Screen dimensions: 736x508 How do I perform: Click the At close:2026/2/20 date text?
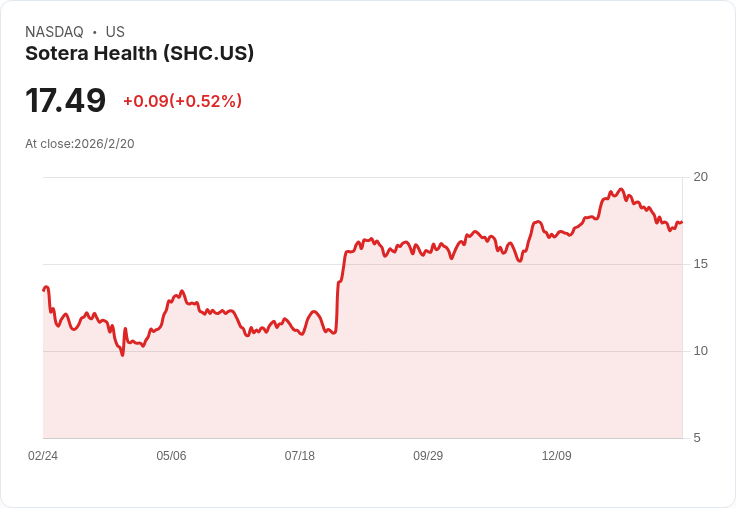click(80, 144)
